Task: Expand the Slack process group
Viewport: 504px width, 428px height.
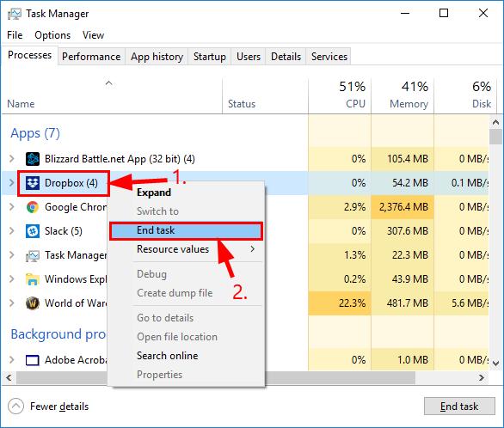Action: (12, 231)
